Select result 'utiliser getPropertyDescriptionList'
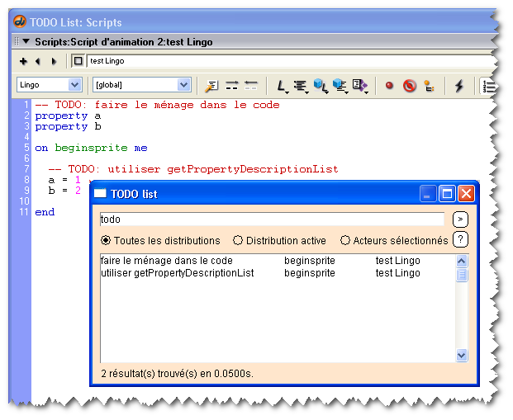The height and width of the screenshot is (420, 513). click(x=177, y=273)
